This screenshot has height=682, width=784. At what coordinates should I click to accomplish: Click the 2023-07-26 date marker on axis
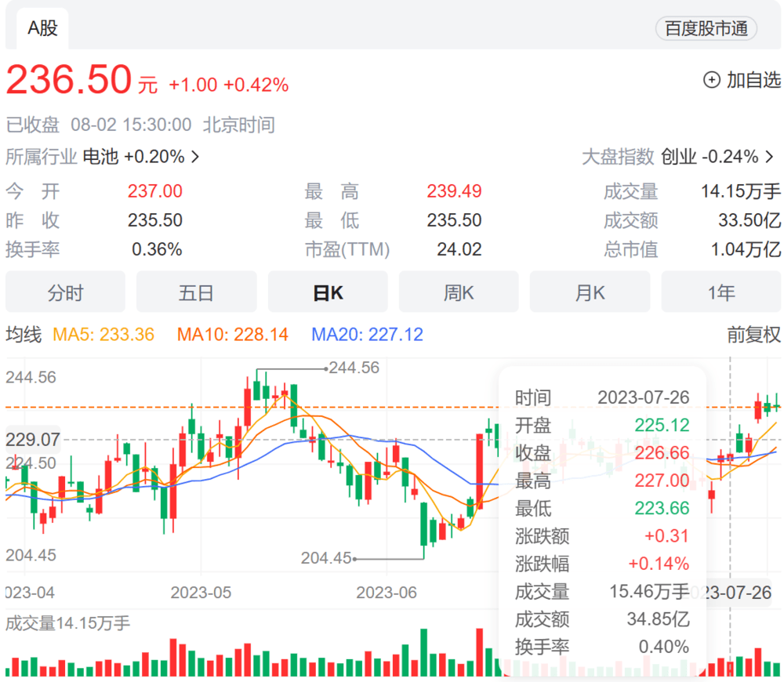coord(739,593)
